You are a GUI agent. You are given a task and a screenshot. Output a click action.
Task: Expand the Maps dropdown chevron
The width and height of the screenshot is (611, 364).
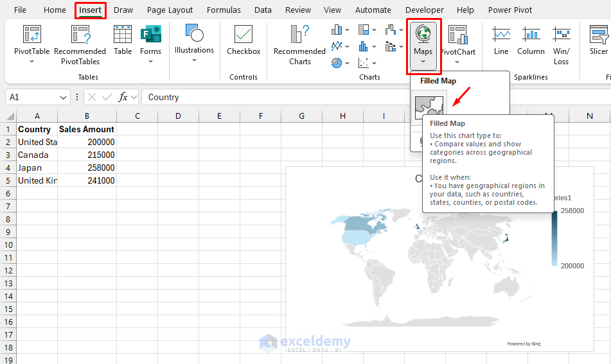(423, 61)
